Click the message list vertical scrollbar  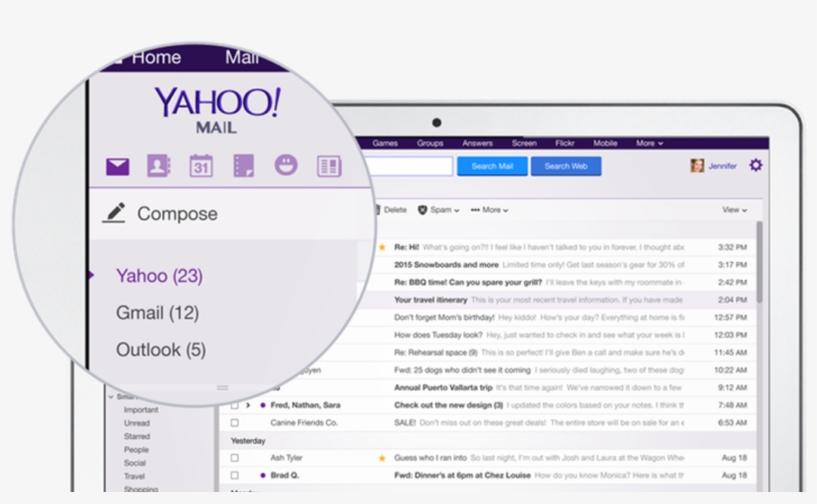(759, 262)
